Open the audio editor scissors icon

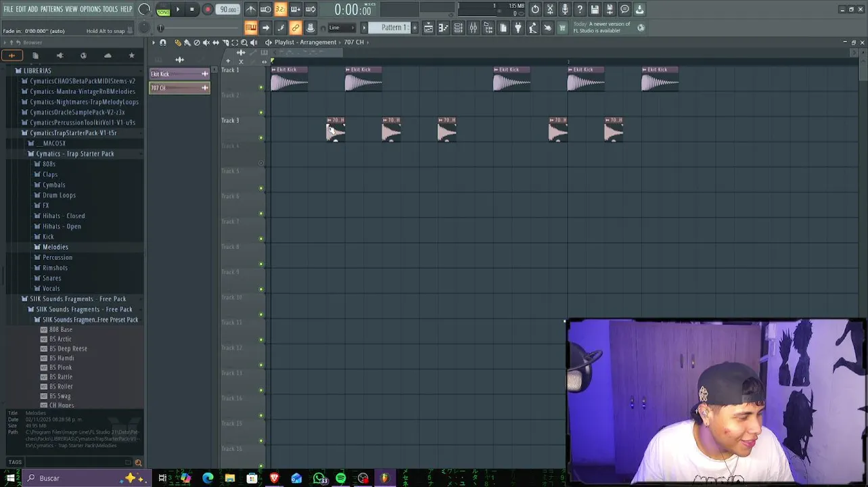(x=550, y=9)
